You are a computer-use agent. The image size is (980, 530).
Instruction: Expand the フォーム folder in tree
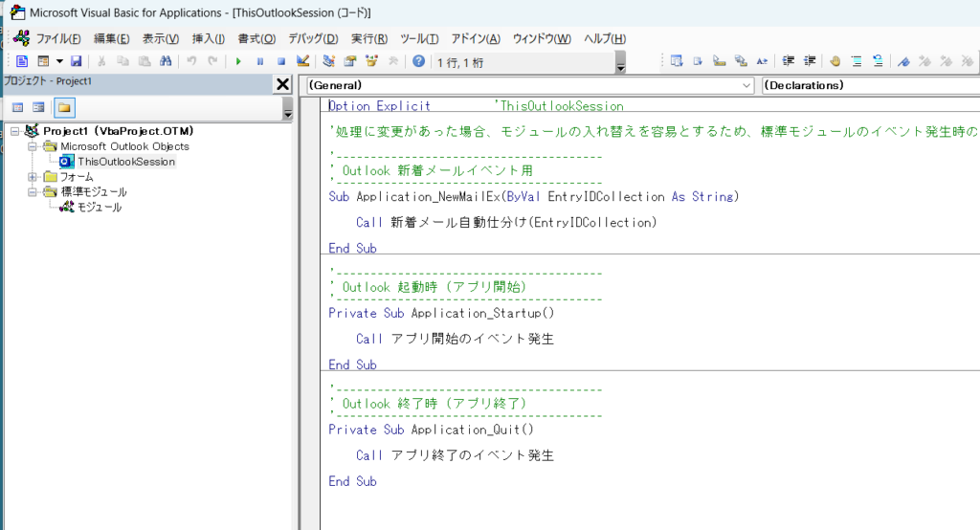pos(33,177)
